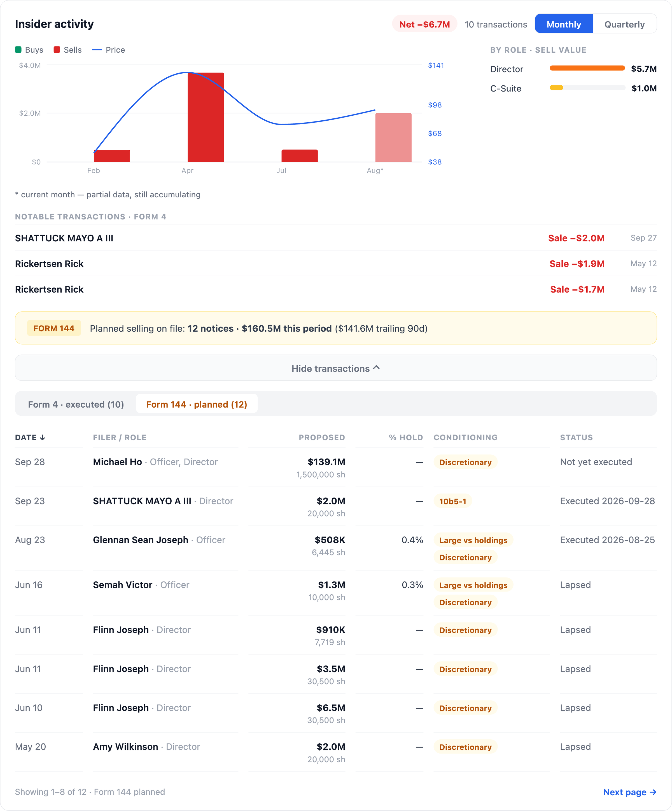Click the light Aug partial-month bar
The image size is (672, 811).
[x=393, y=137]
